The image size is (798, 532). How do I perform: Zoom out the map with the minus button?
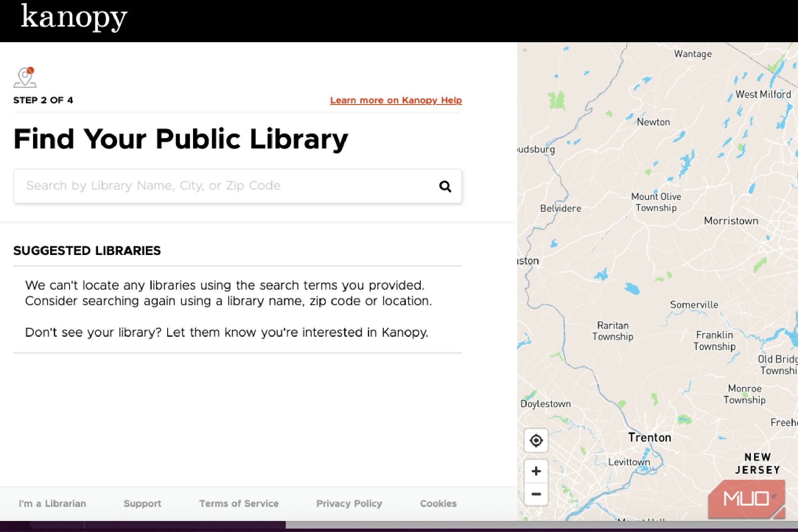tap(536, 494)
